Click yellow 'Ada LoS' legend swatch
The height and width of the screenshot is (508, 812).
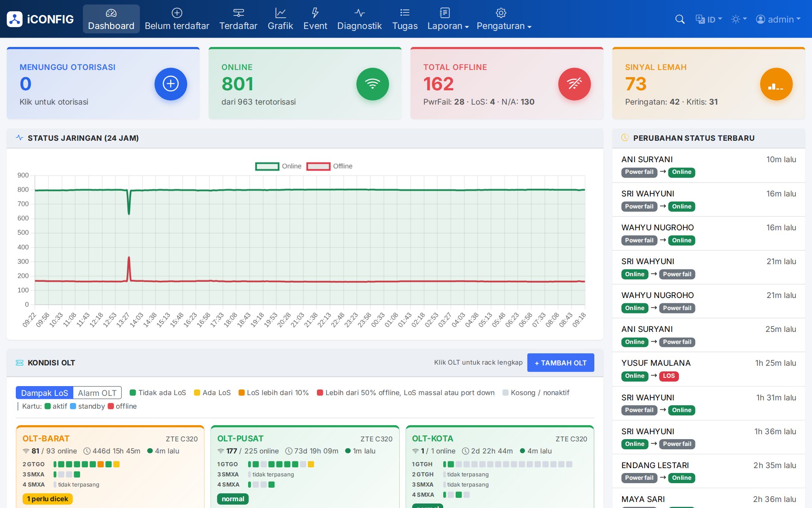[x=197, y=393]
